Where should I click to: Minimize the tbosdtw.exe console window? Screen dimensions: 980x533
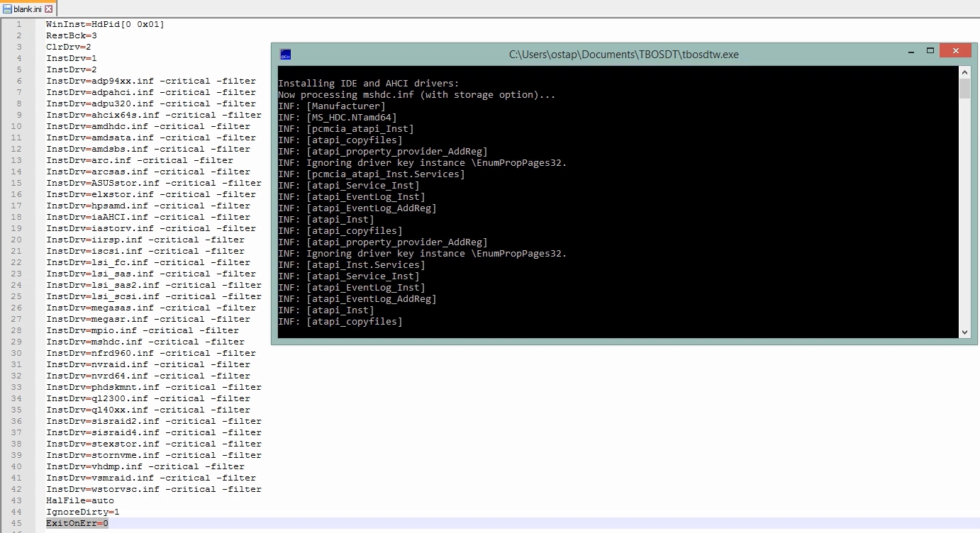pyautogui.click(x=911, y=52)
